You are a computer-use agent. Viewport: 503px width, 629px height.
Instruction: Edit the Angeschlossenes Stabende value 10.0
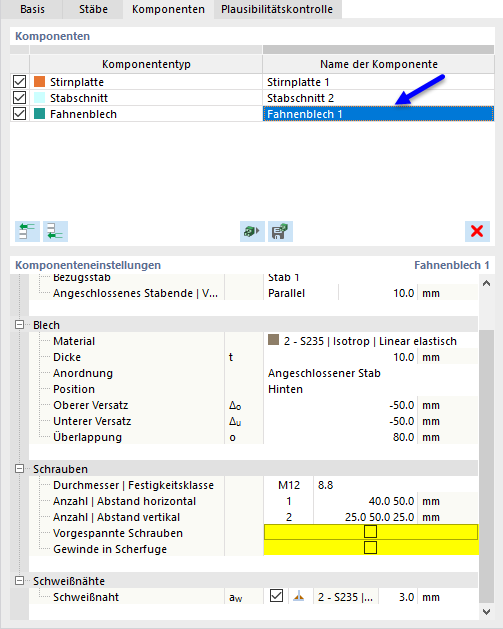[378, 293]
